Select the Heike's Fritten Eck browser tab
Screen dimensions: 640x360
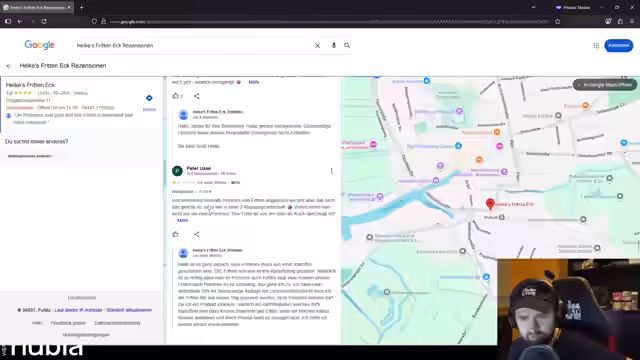coord(37,7)
